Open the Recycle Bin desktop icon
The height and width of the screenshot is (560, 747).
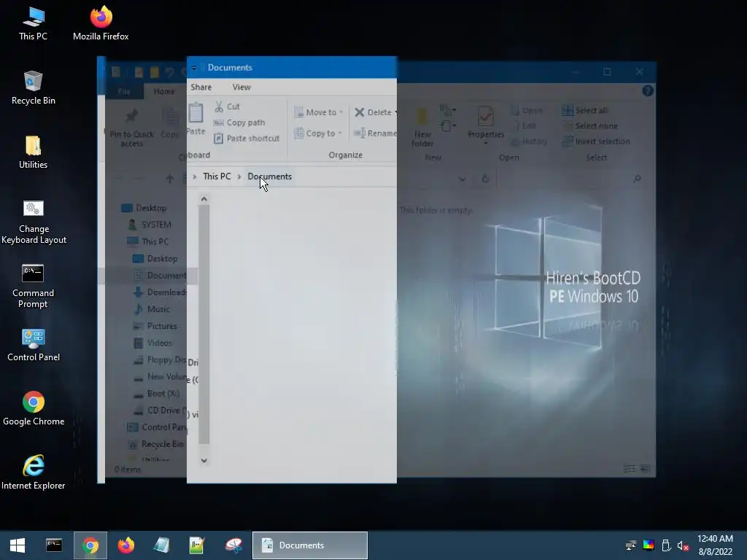(34, 88)
